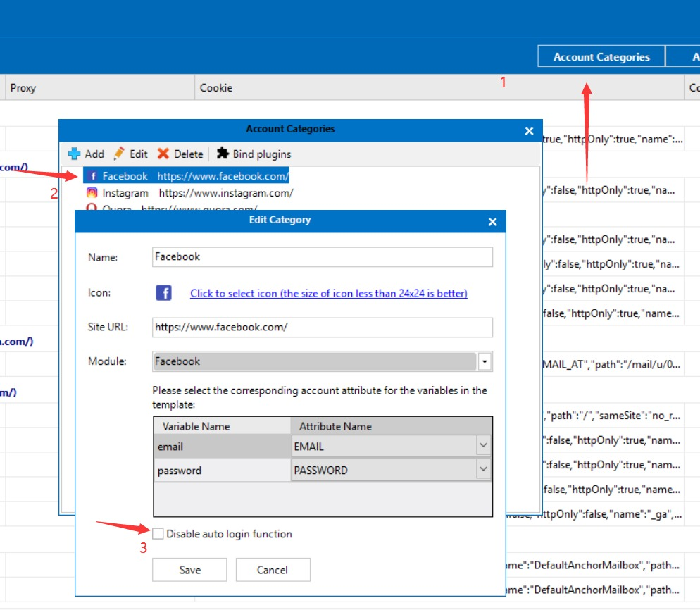Close the Account Categories window

(529, 130)
